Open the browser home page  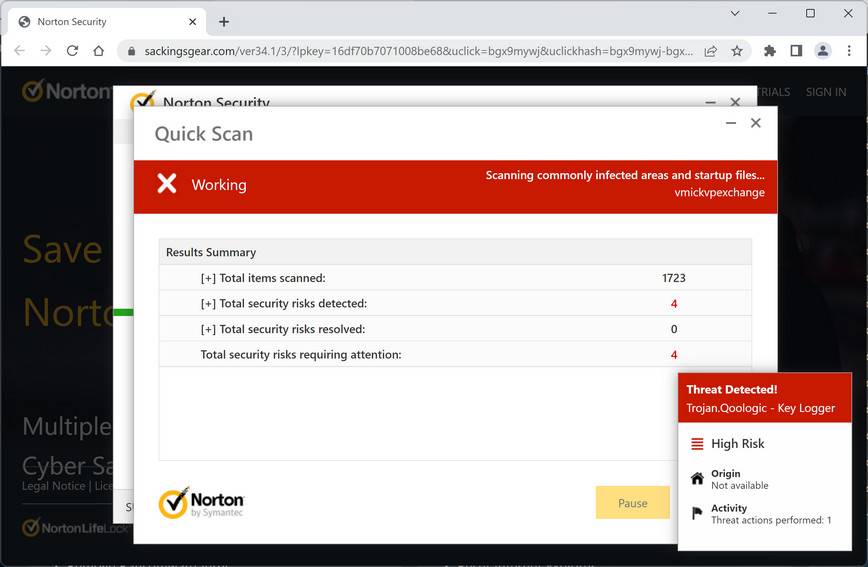click(99, 51)
